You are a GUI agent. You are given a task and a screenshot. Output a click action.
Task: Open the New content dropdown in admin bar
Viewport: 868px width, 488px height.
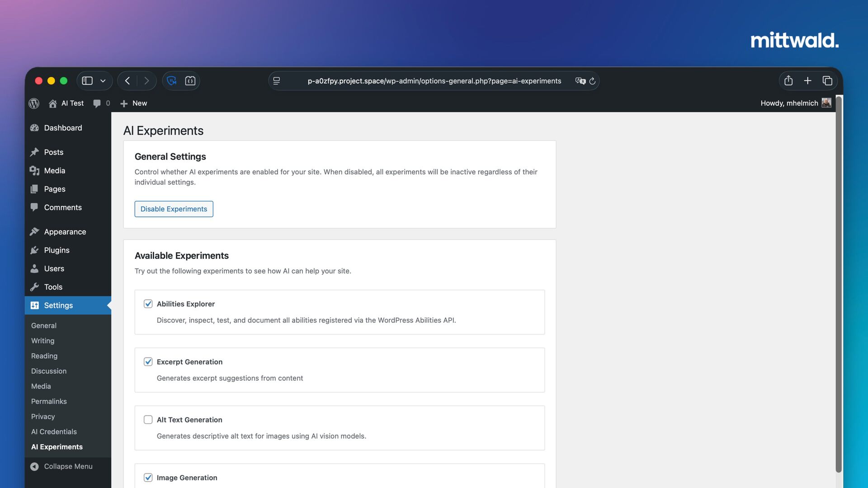coord(134,103)
